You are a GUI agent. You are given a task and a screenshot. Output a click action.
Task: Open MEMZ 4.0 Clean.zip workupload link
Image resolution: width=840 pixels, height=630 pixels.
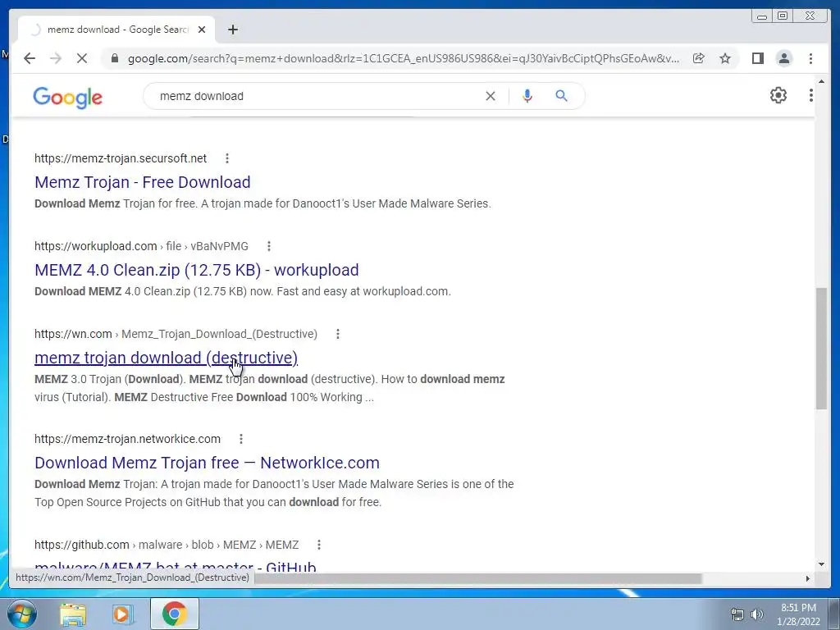pos(197,270)
